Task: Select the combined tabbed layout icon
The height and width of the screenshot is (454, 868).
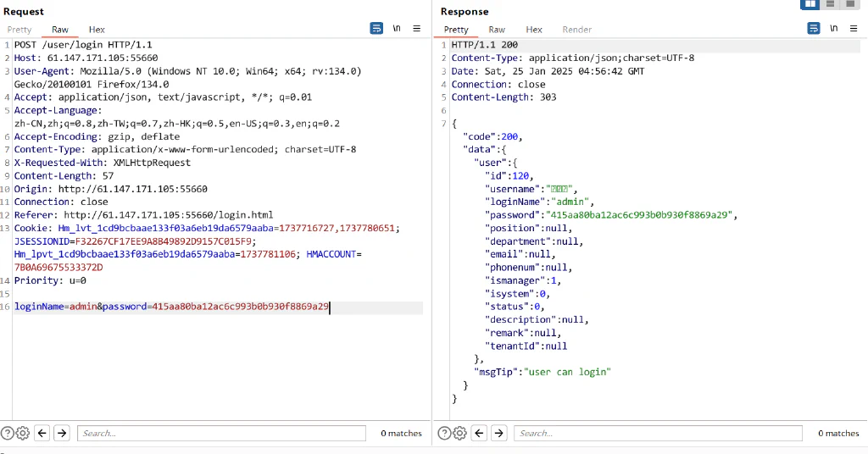Action: (850, 4)
